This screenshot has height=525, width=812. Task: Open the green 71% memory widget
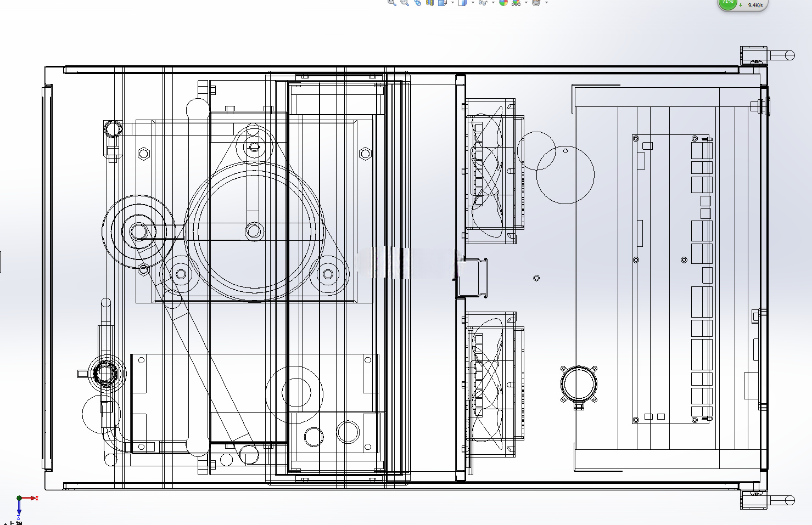(x=727, y=3)
